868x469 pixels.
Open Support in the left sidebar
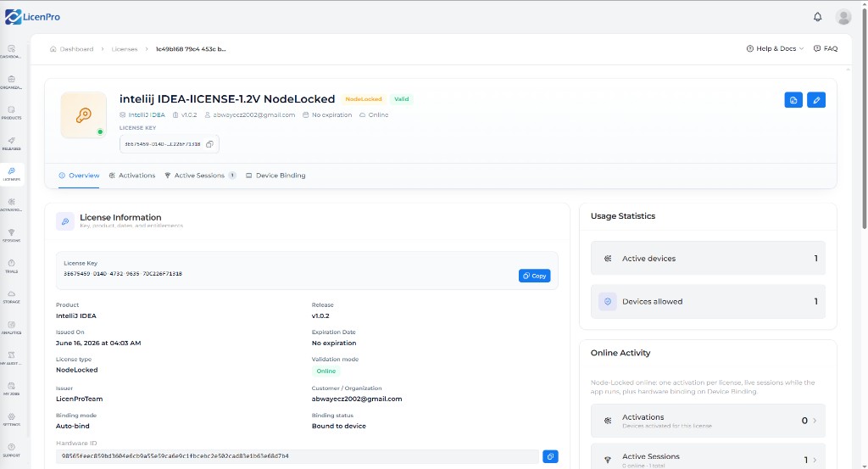(x=11, y=450)
